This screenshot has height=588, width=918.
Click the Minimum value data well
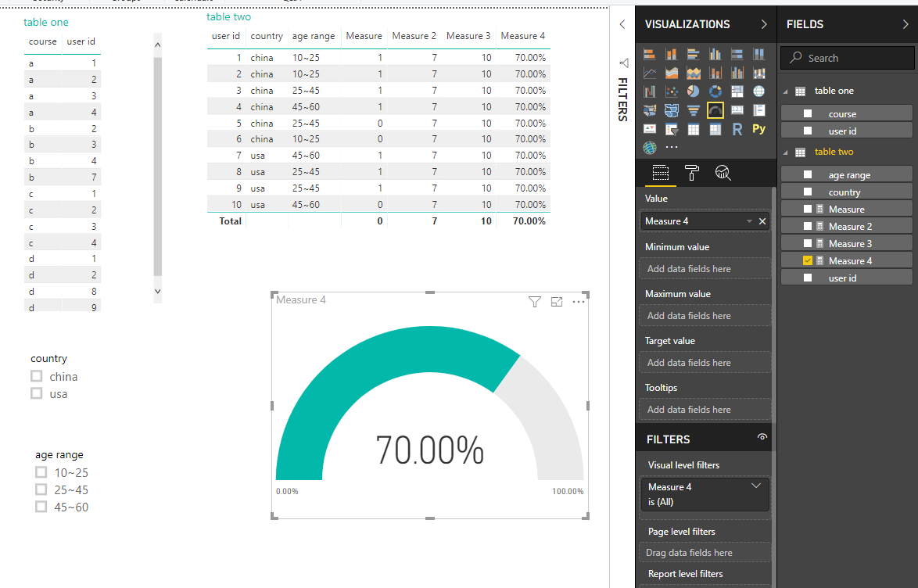(x=705, y=269)
